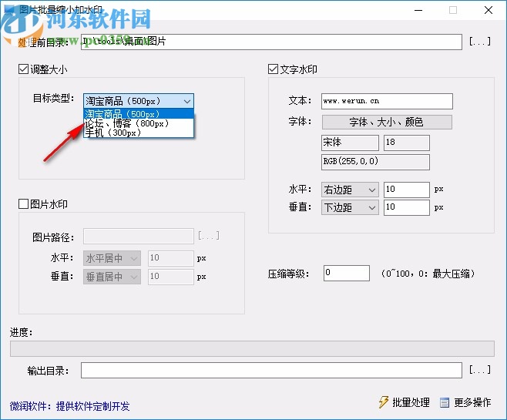Browse for the 输出目录 folder
This screenshot has height=420, width=507.
[x=480, y=370]
